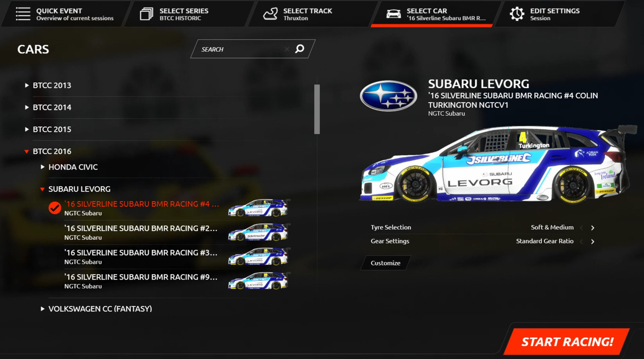Open the Edit Settings session tab

pos(559,14)
